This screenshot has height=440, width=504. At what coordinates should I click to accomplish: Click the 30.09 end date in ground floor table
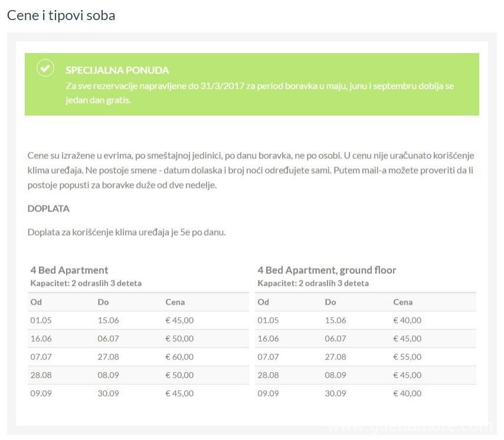pyautogui.click(x=335, y=393)
